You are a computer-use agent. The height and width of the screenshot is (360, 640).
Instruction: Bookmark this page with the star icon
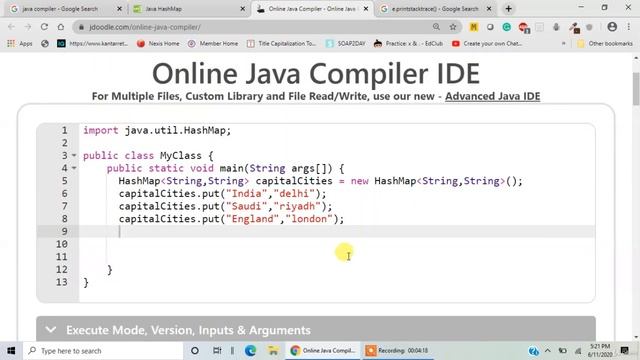tap(453, 27)
